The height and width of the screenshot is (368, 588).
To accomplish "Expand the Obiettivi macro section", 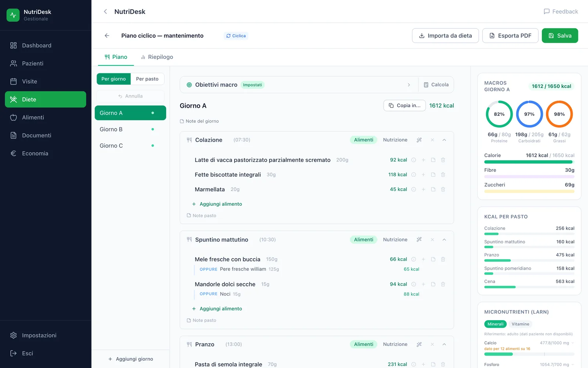I will [x=299, y=85].
